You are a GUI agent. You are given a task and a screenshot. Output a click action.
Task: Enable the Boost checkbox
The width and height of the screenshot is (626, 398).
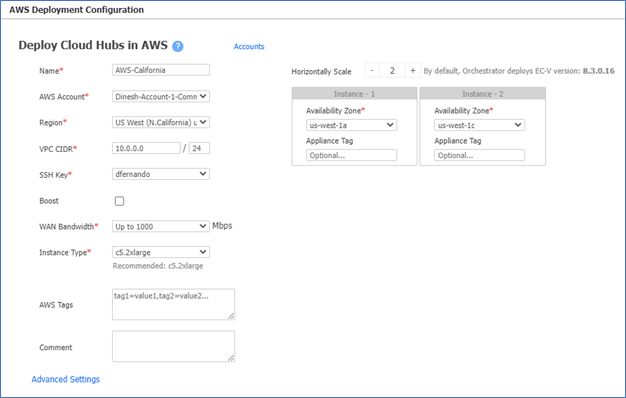coord(119,201)
